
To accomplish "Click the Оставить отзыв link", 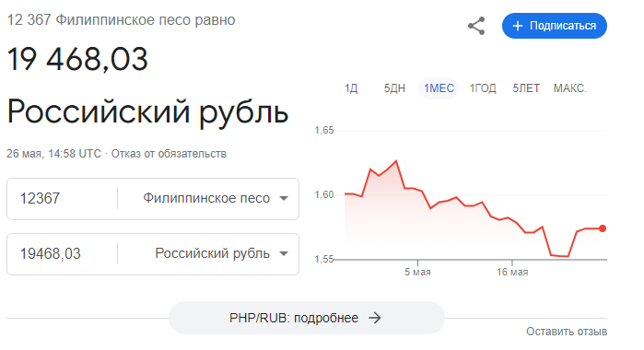I will tap(567, 332).
